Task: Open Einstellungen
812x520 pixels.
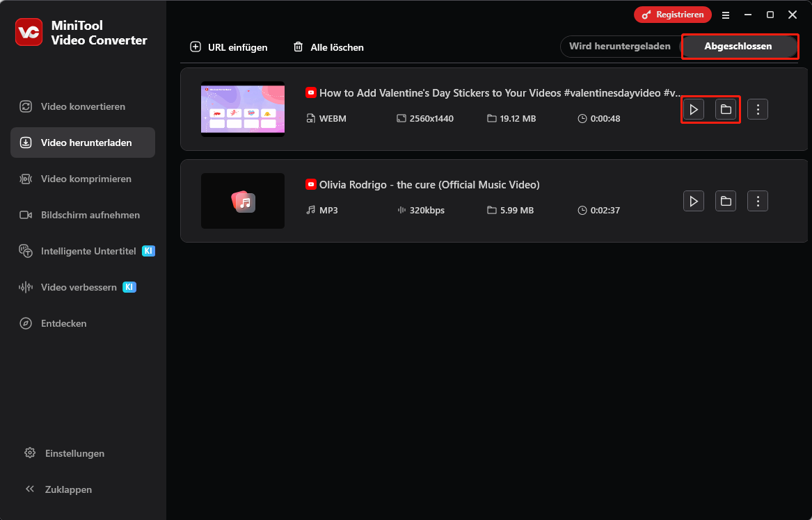Action: click(65, 453)
